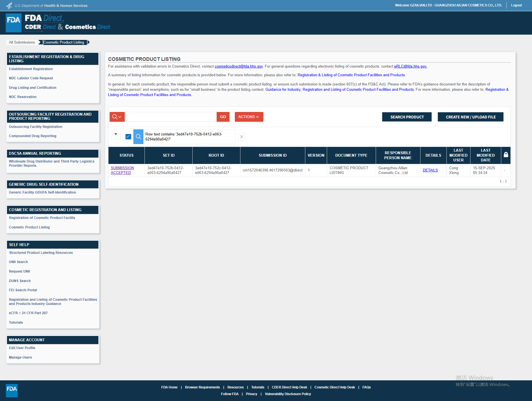Click the lock column header icon
Viewport: 532px width, 401px height.
click(506, 155)
